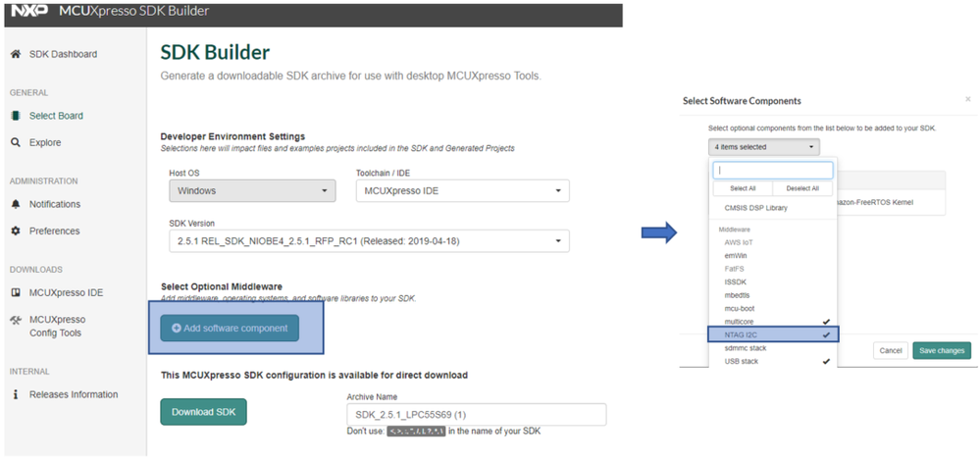Click Select All in component list
The width and height of the screenshot is (980, 461).
coord(743,188)
